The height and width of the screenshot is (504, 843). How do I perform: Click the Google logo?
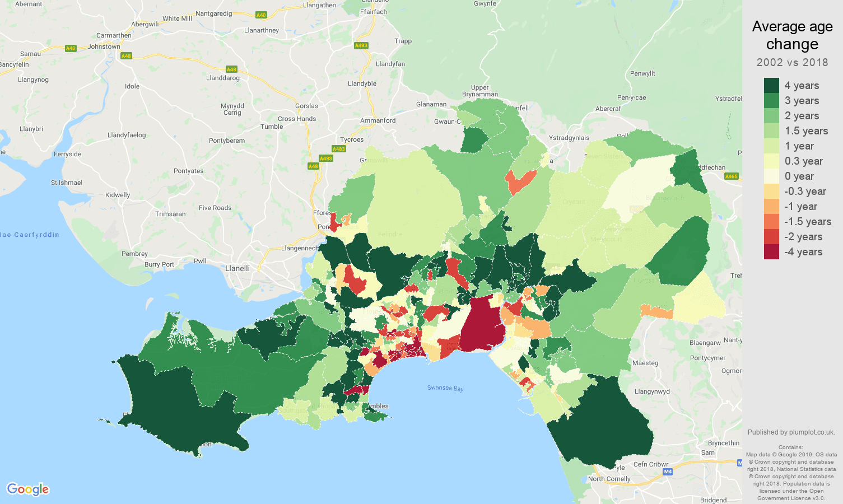point(29,489)
